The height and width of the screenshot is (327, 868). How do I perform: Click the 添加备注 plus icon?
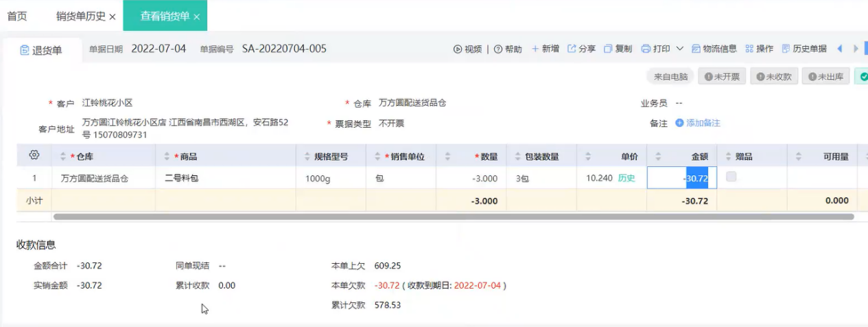pyautogui.click(x=679, y=123)
